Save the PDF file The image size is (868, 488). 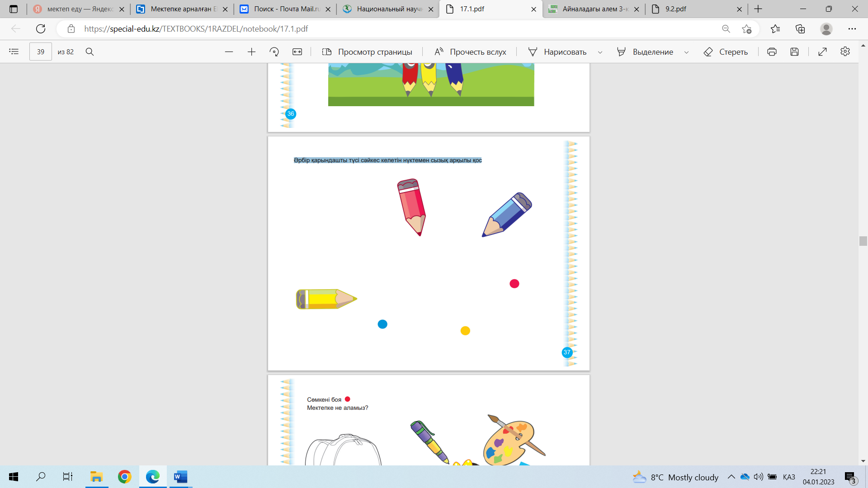(x=794, y=52)
